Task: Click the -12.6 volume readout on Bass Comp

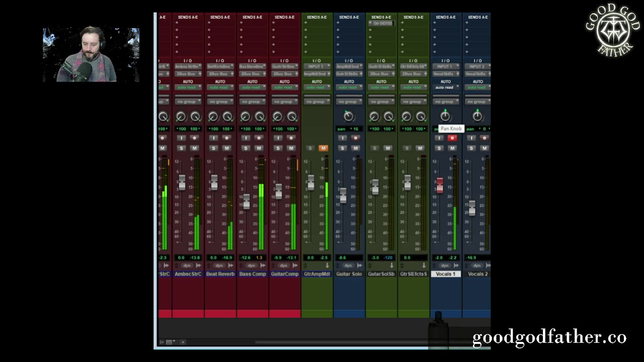Action: tap(246, 257)
